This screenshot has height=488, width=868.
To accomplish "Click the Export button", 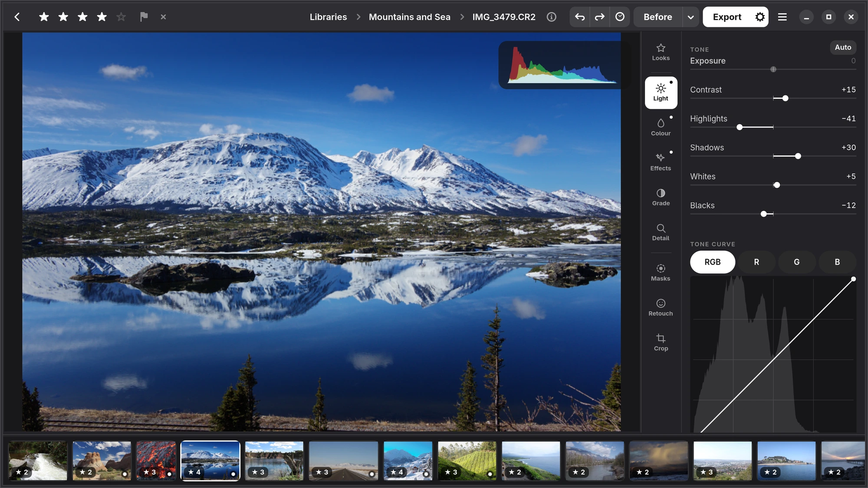I will tap(727, 17).
